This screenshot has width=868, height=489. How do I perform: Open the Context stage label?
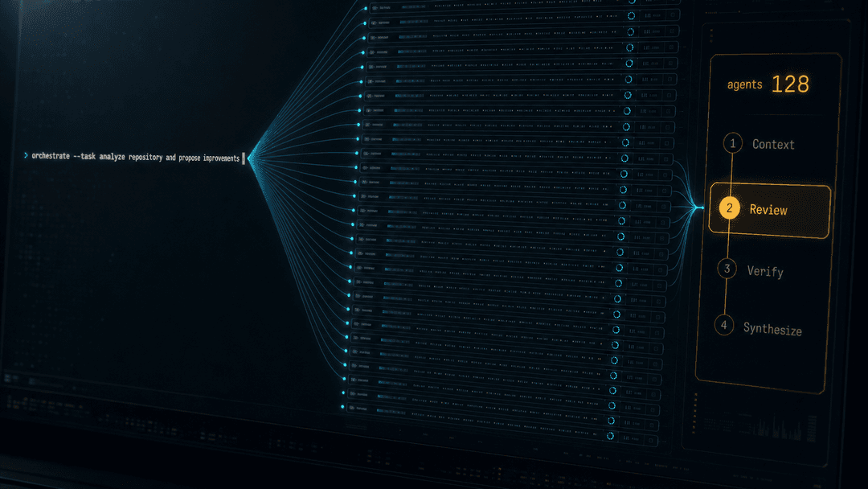pyautogui.click(x=773, y=145)
